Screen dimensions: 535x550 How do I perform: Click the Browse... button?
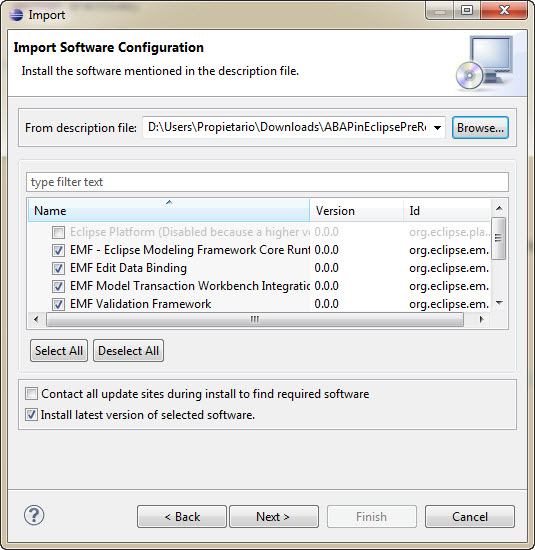pos(480,128)
